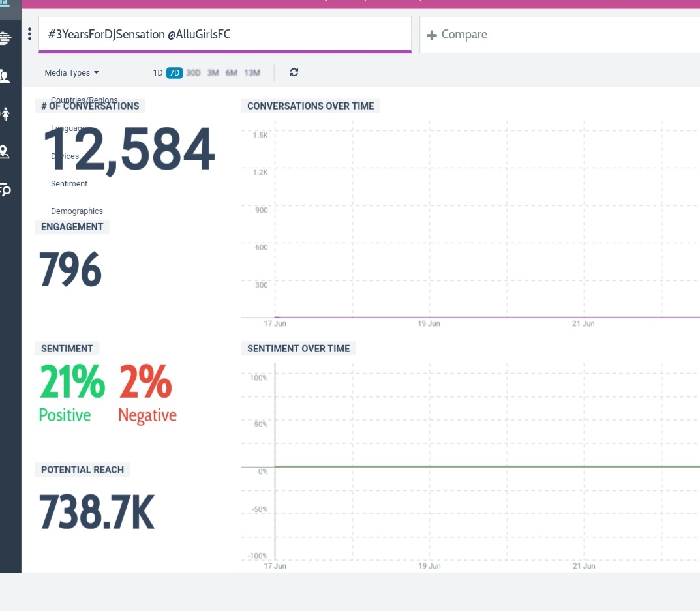This screenshot has height=611, width=700.
Task: Expand the Media Types dropdown
Action: point(71,73)
